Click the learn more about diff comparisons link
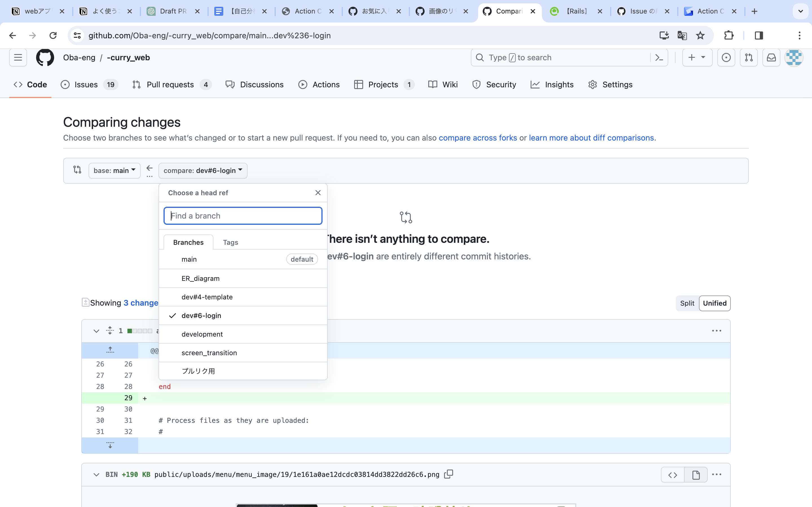The image size is (812, 507). [591, 137]
